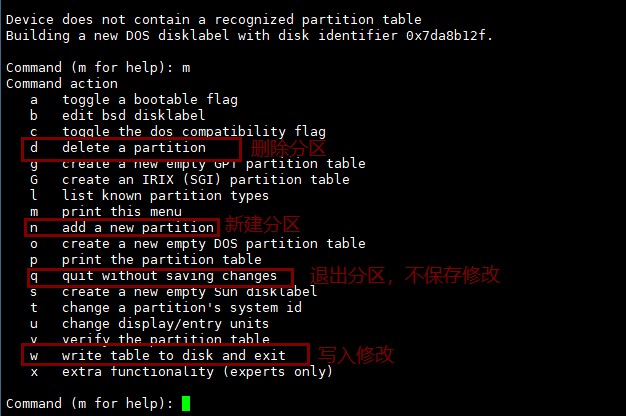Select the 'print the partition table' line

tap(161, 260)
